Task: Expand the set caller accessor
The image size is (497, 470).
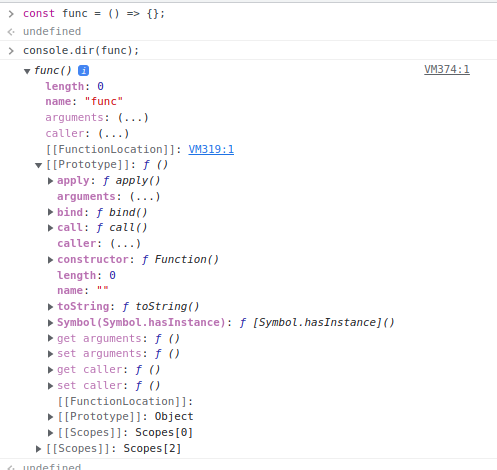Action: pos(50,386)
